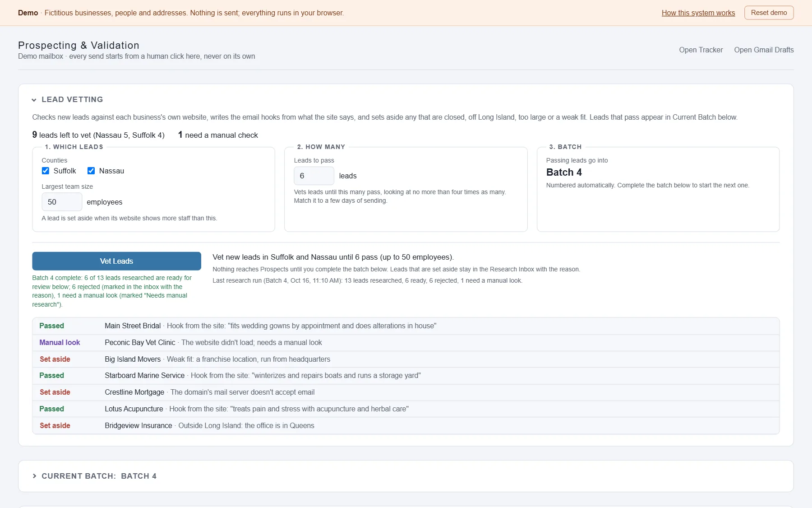
Task: Open How this system works link
Action: 698,13
